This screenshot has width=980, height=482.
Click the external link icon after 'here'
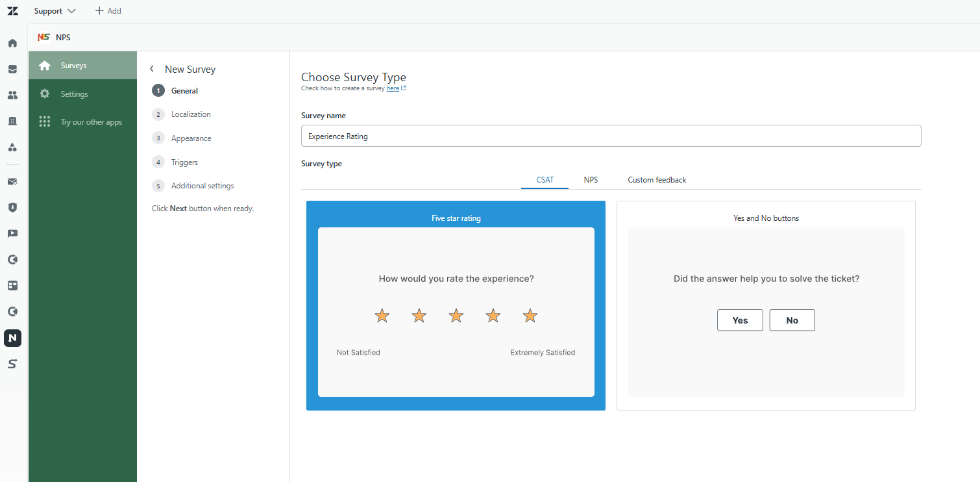click(x=404, y=88)
